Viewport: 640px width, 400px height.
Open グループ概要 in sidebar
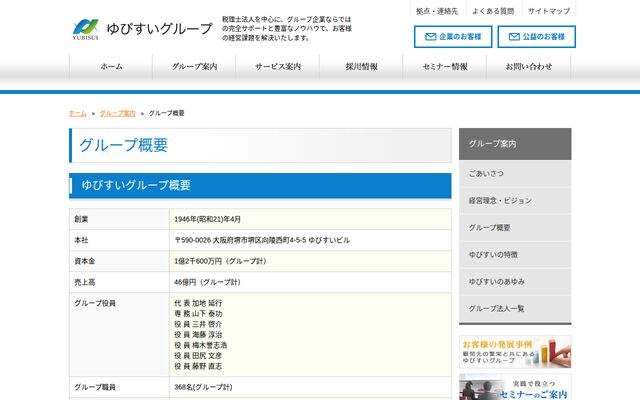tap(515, 227)
